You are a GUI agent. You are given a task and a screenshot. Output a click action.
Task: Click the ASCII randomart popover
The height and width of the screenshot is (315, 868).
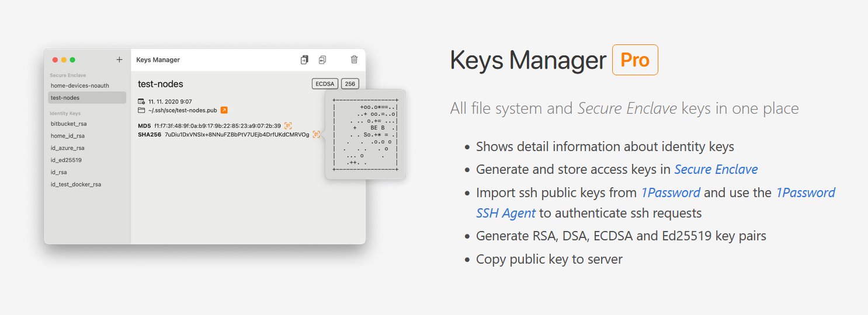tap(365, 134)
